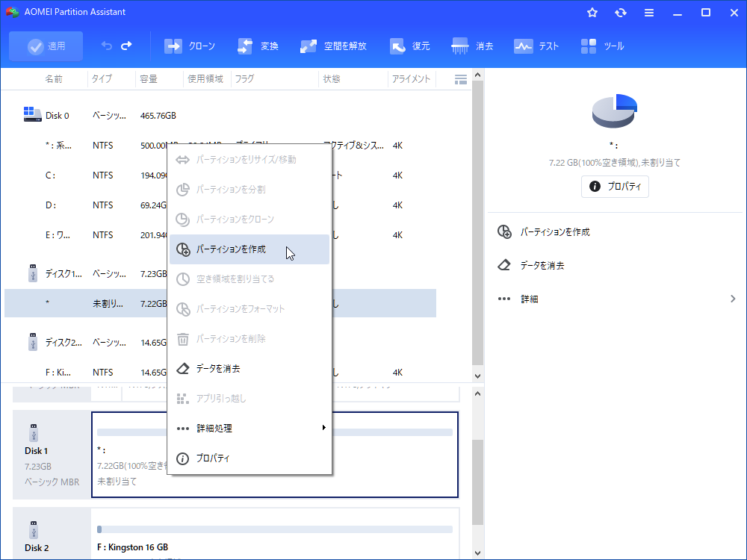Toggle the list view columns icon
Viewport: 747px width, 560px height.
pyautogui.click(x=461, y=79)
